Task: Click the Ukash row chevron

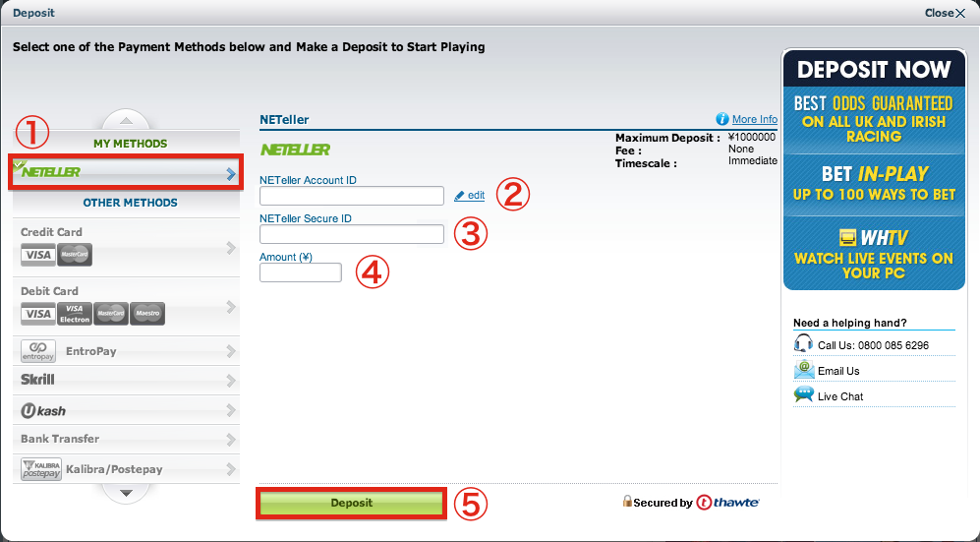Action: pos(231,410)
